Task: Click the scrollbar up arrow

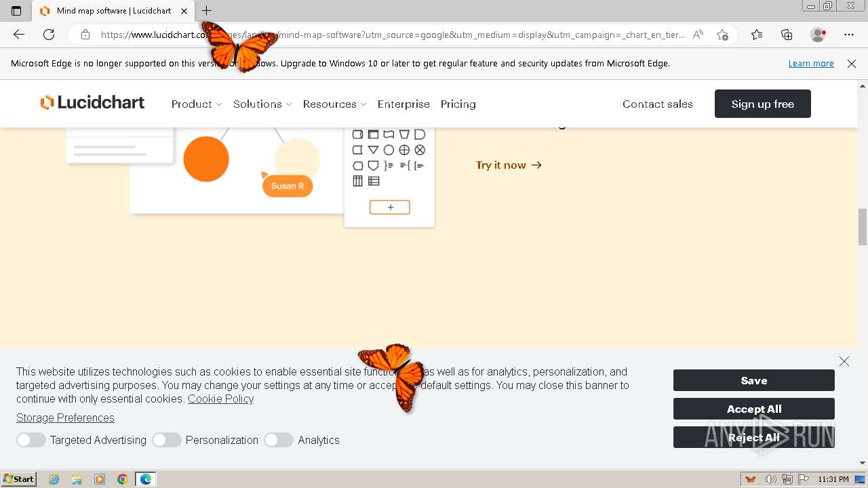Action: coord(863,86)
